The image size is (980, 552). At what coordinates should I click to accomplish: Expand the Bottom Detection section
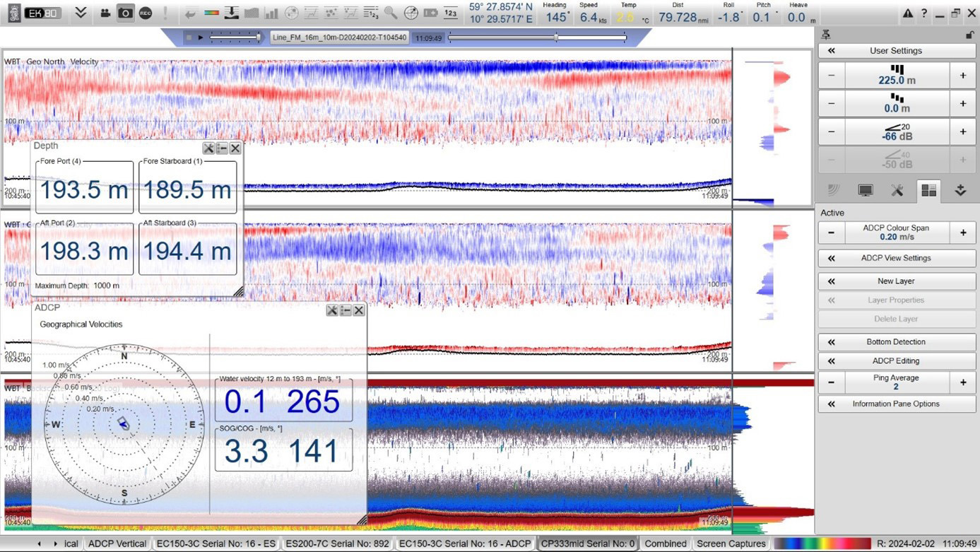(x=896, y=342)
